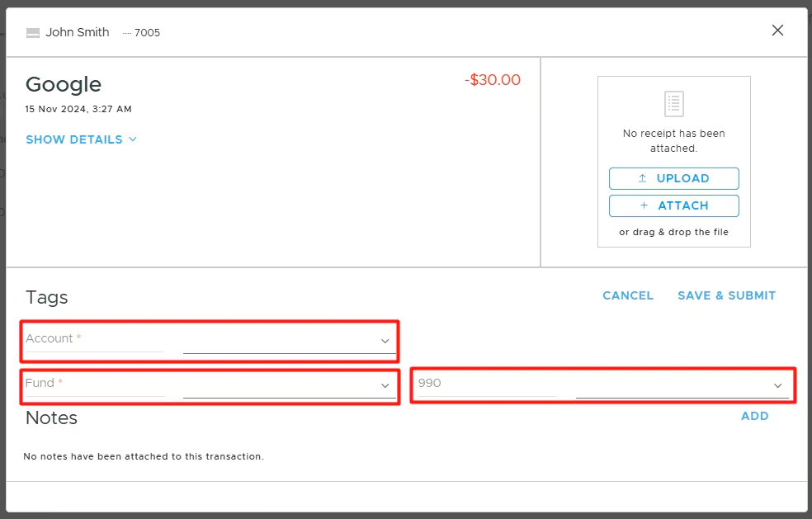Upload a receipt with the UPLOAD button
The height and width of the screenshot is (519, 812).
(673, 178)
